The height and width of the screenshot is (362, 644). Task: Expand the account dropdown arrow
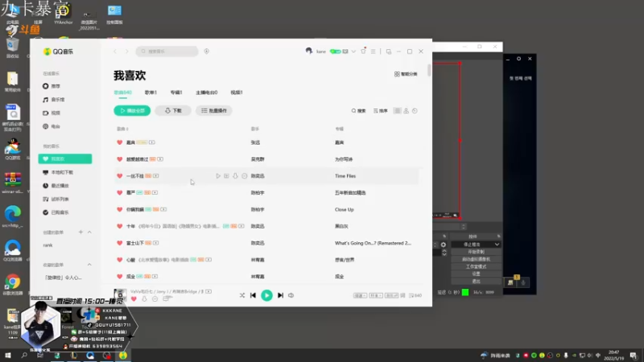[x=353, y=51]
